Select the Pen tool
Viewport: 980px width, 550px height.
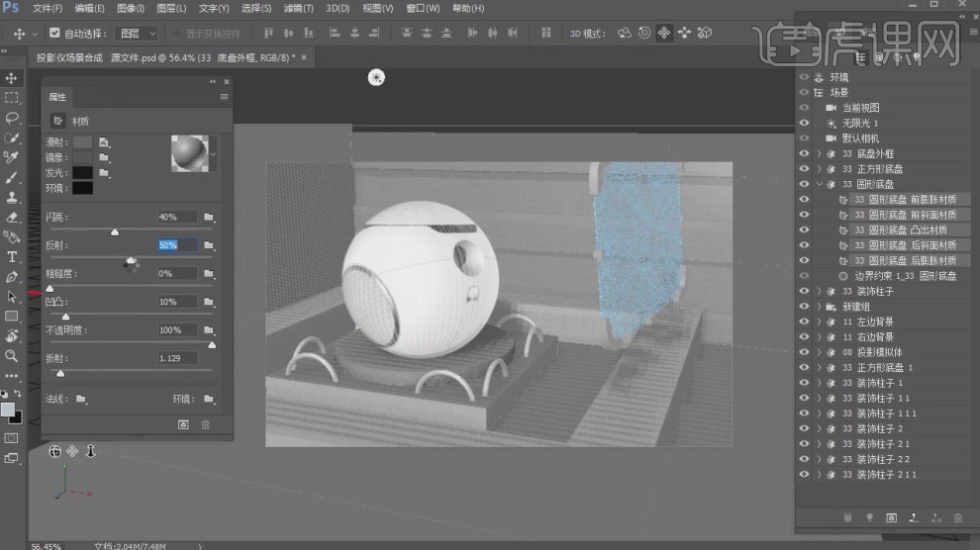coord(11,277)
